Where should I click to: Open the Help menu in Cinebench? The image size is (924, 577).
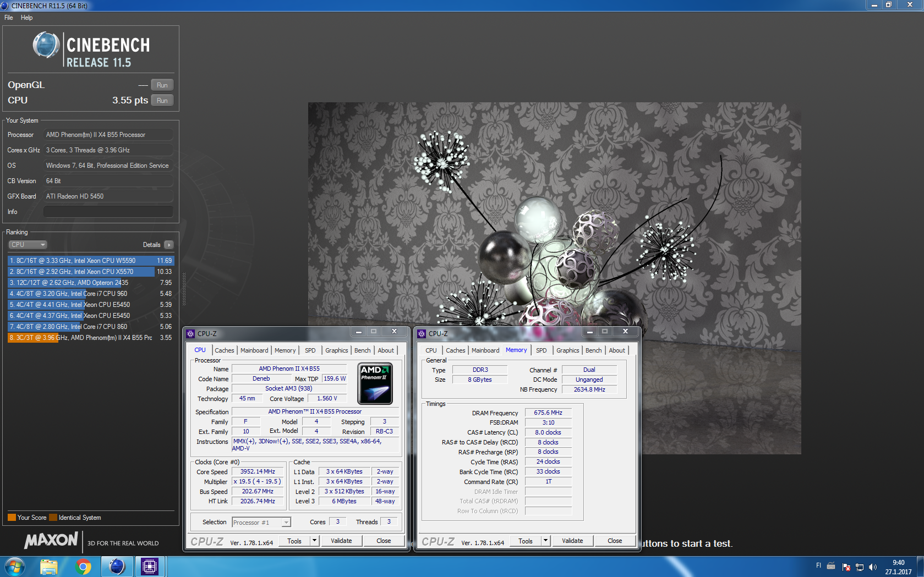pyautogui.click(x=26, y=18)
